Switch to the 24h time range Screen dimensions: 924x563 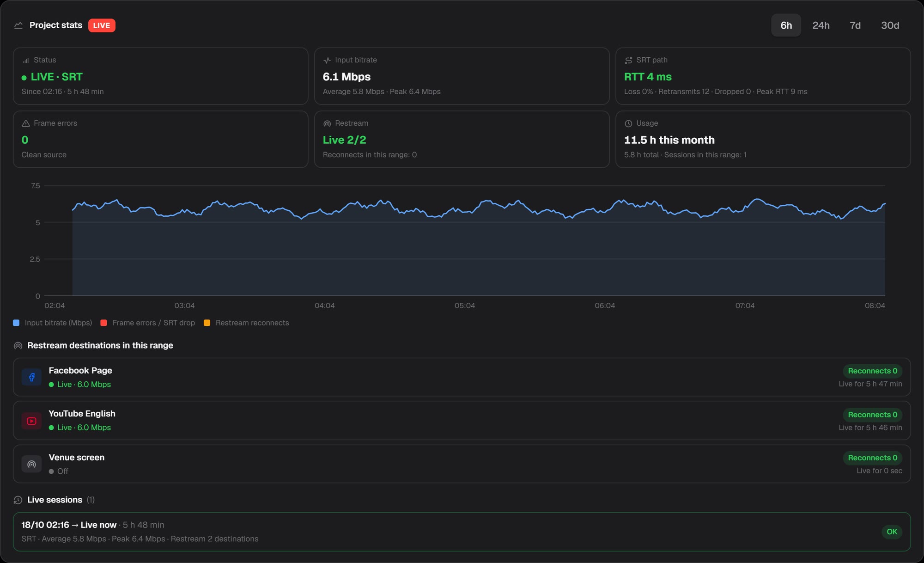(x=821, y=25)
